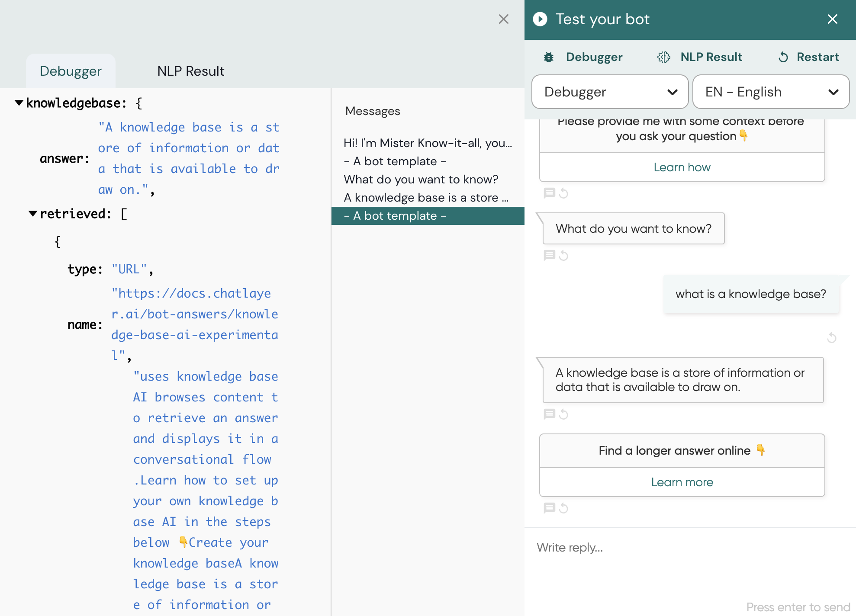Click Find a longer answer online

pos(682,450)
